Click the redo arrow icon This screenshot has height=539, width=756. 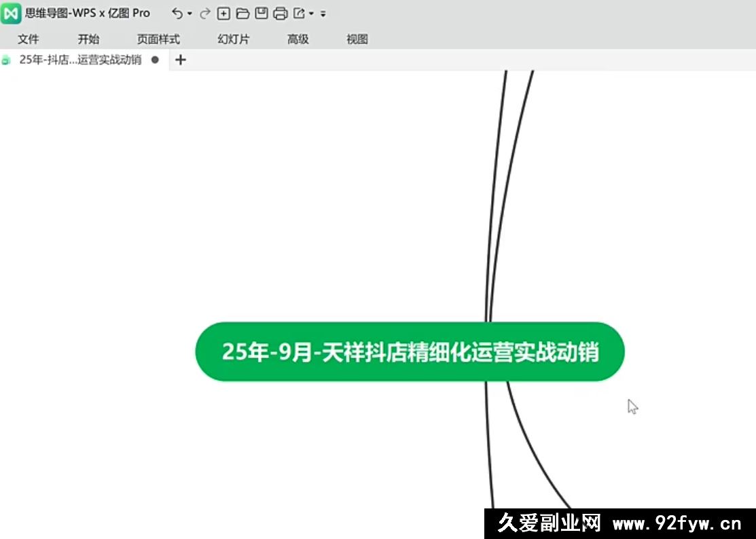coord(204,14)
